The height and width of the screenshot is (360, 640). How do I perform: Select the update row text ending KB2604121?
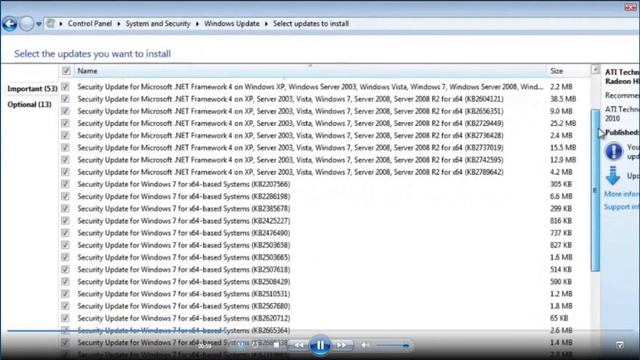click(x=290, y=99)
